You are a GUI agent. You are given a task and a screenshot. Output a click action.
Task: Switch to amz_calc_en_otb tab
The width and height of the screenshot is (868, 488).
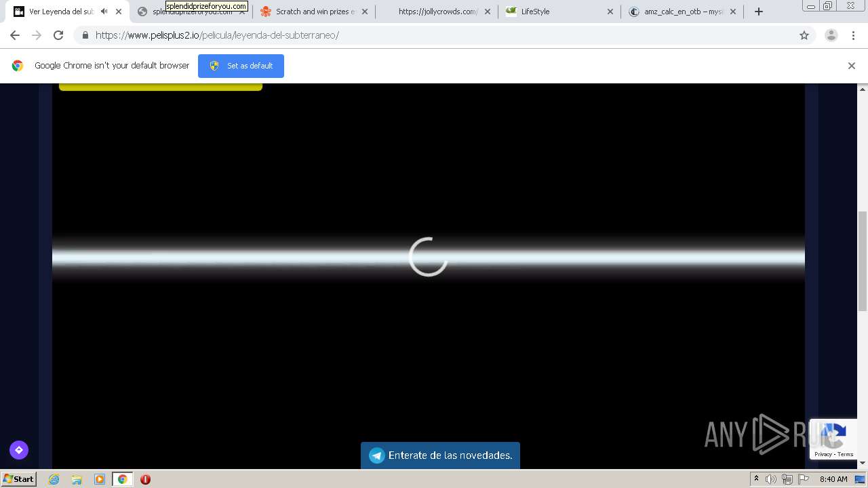coord(683,12)
